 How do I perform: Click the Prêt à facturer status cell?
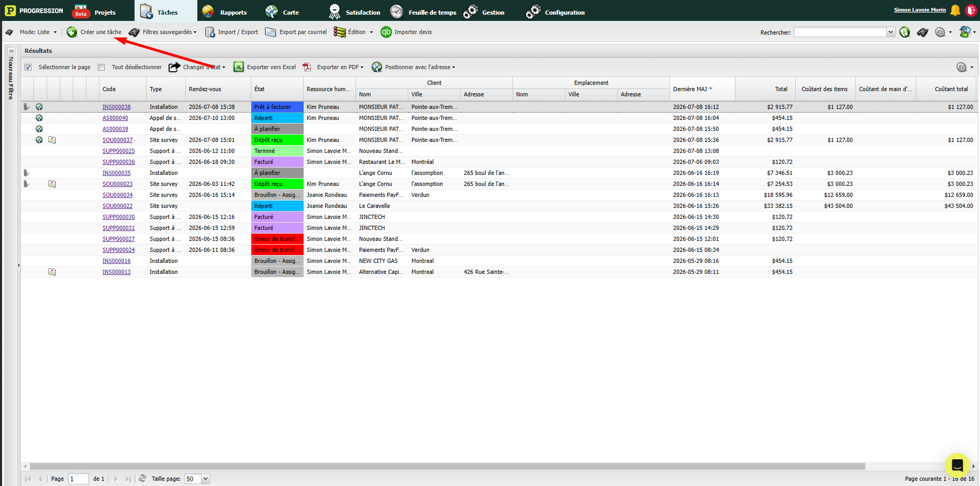click(x=277, y=107)
